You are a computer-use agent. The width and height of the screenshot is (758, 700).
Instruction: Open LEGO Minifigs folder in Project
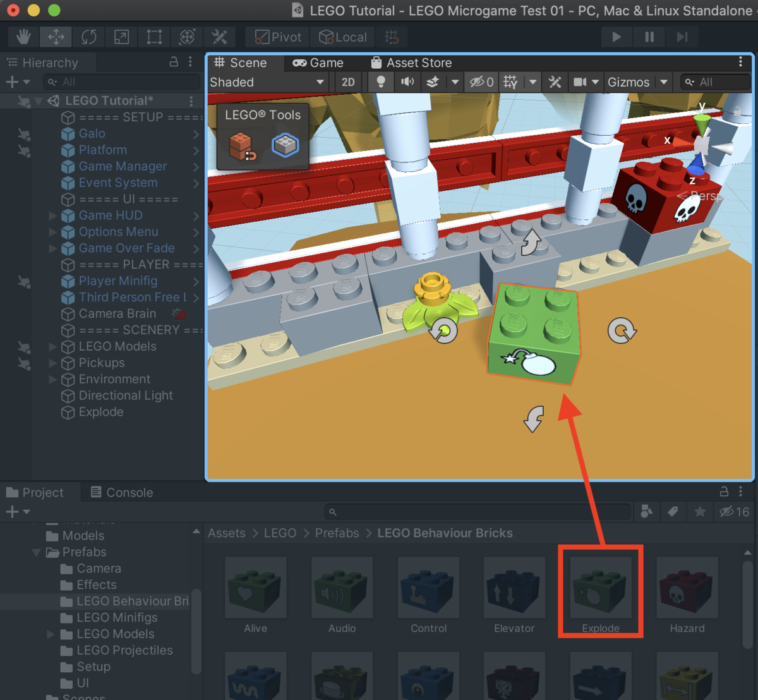(x=117, y=617)
